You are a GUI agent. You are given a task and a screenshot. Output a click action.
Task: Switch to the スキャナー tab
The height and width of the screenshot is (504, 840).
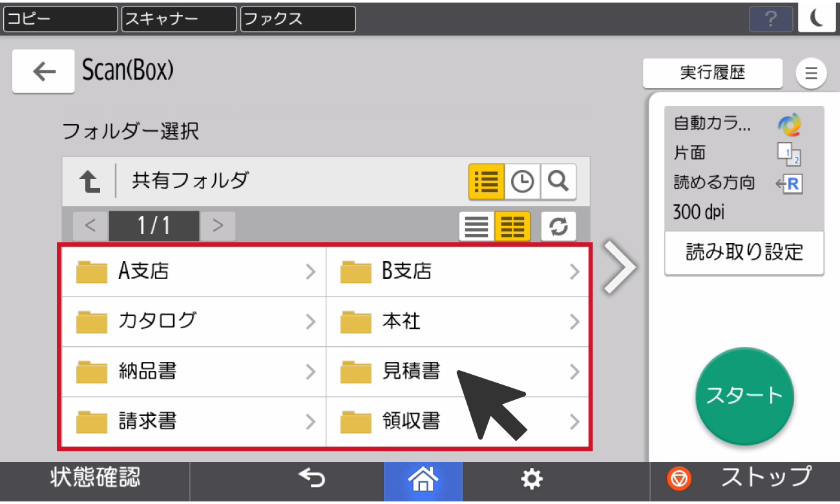(x=179, y=19)
